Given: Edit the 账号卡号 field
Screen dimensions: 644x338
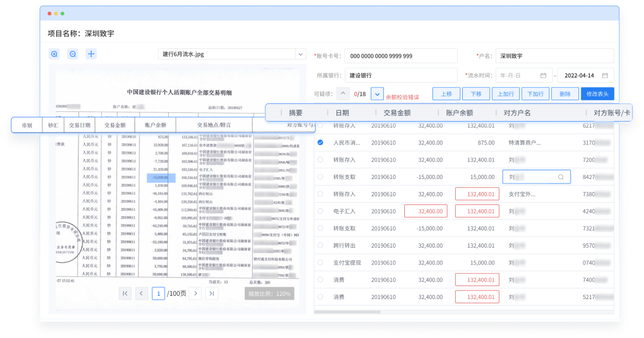Looking at the screenshot, I should (x=401, y=56).
